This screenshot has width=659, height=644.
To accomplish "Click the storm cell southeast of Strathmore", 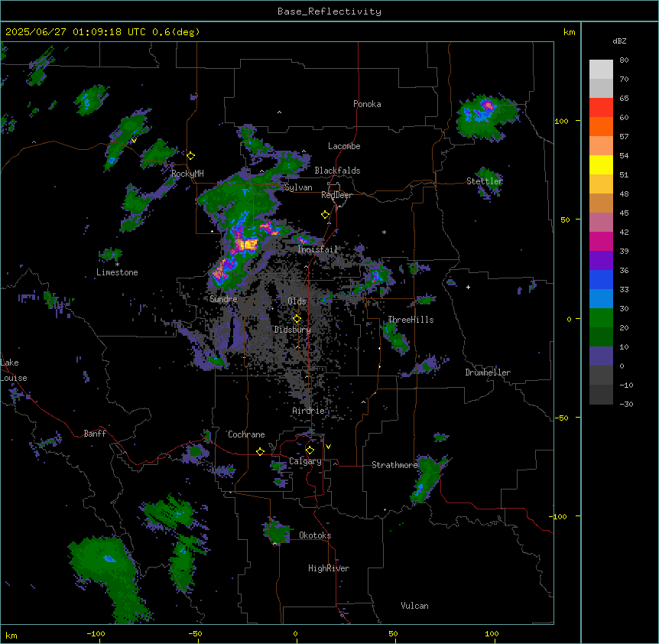I will (428, 480).
